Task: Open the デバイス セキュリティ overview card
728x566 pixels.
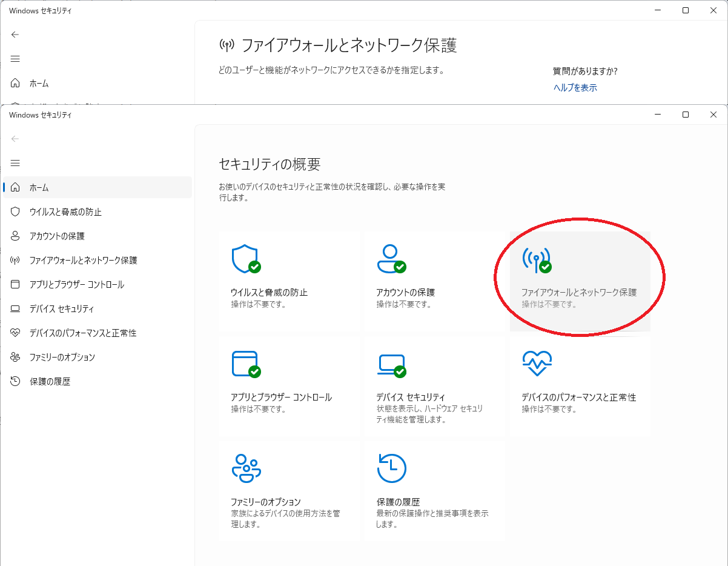Action: click(x=434, y=387)
